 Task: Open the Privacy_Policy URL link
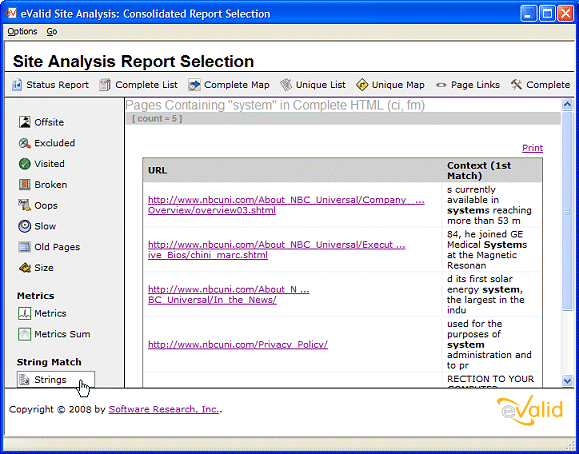pyautogui.click(x=238, y=345)
